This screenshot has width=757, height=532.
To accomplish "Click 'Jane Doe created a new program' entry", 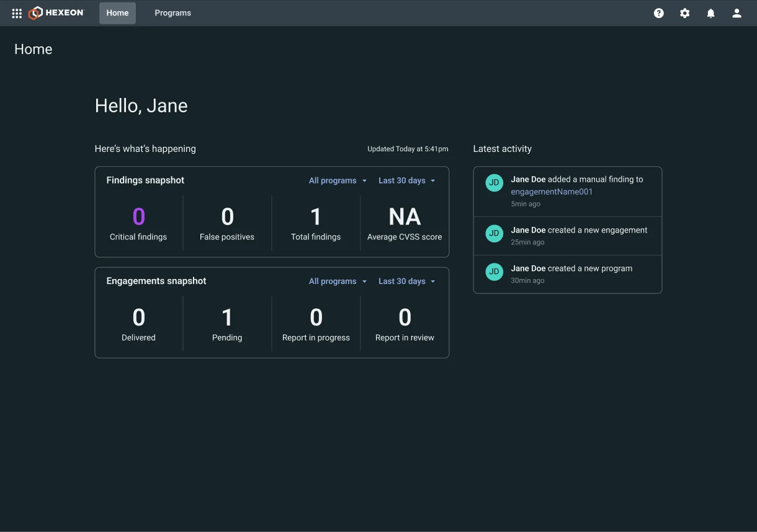I will click(568, 274).
